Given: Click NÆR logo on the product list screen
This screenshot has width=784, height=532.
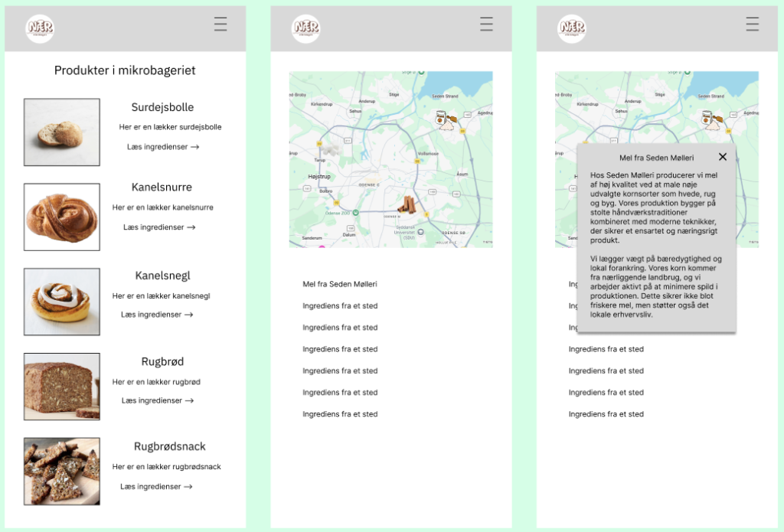Looking at the screenshot, I should [40, 28].
